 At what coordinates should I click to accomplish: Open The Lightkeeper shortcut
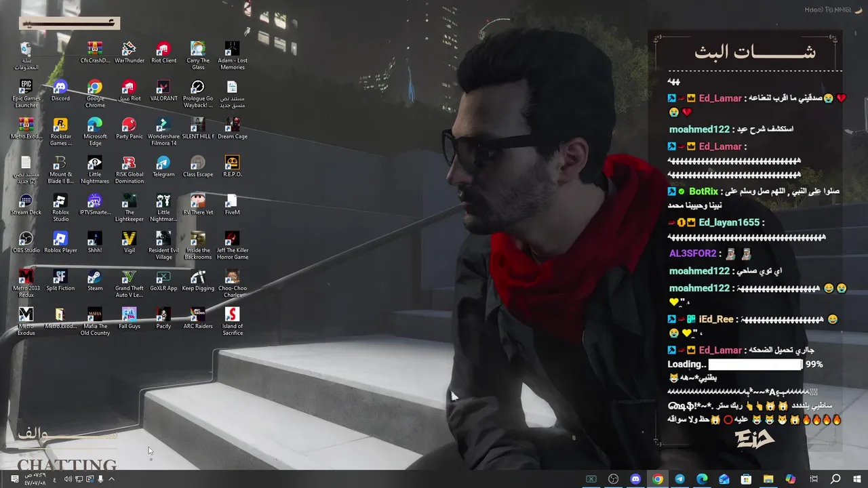click(129, 207)
